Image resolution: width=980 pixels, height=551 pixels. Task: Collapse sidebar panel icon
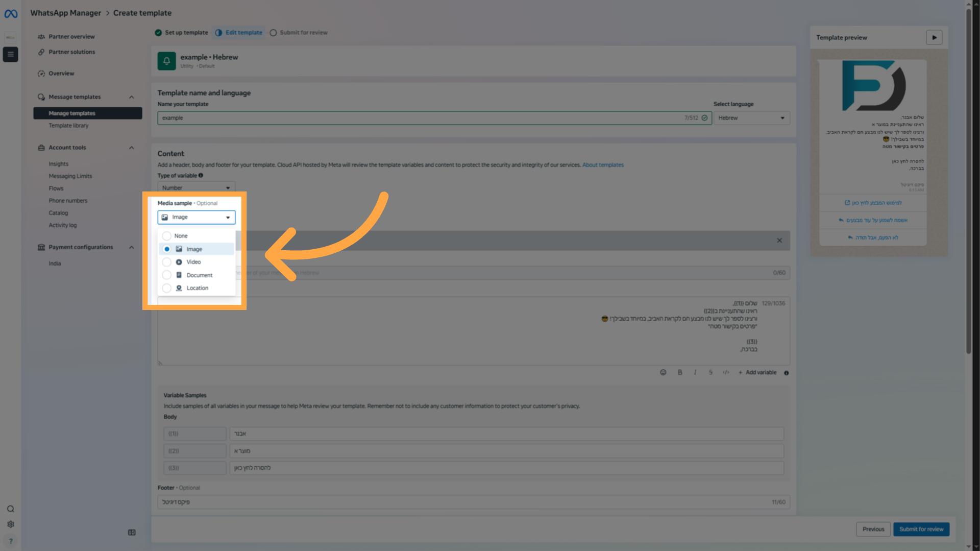pos(132,533)
